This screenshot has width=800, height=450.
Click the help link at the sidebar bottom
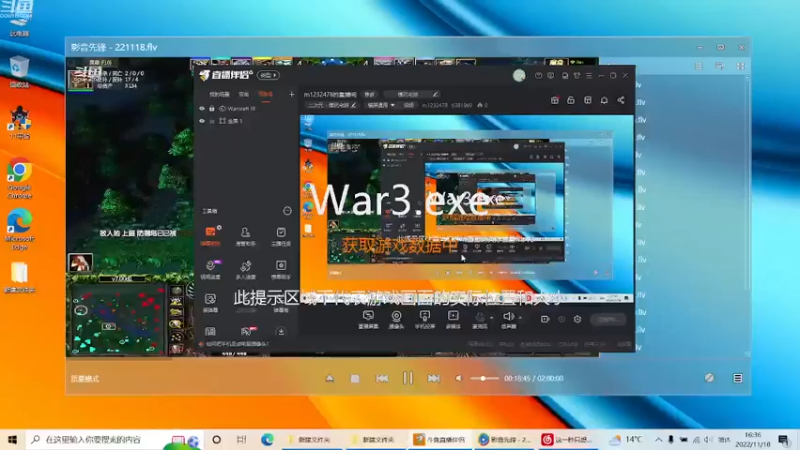point(235,344)
